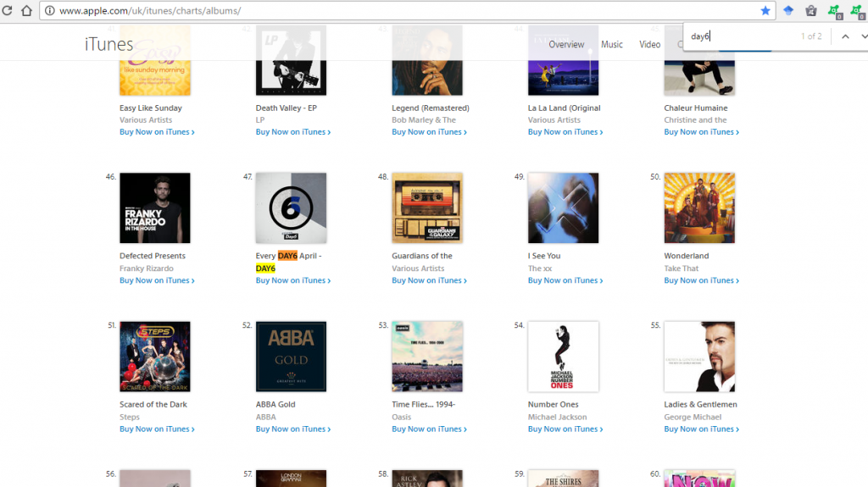Open the DAY6 Every DAY6 April cover

(x=292, y=208)
